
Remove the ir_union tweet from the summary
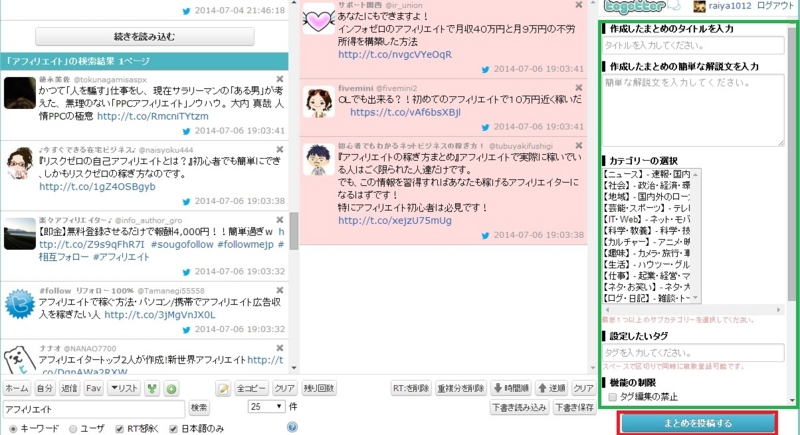click(x=579, y=5)
